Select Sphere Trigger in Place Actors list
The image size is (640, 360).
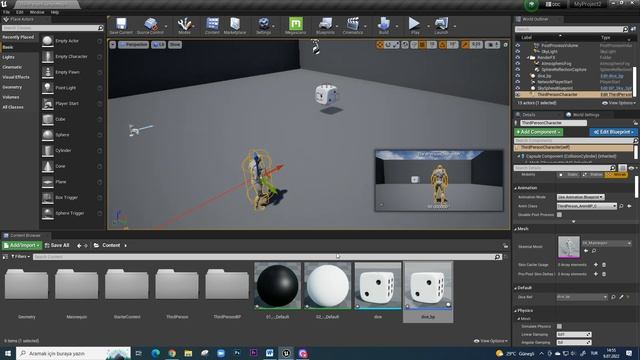[72, 213]
